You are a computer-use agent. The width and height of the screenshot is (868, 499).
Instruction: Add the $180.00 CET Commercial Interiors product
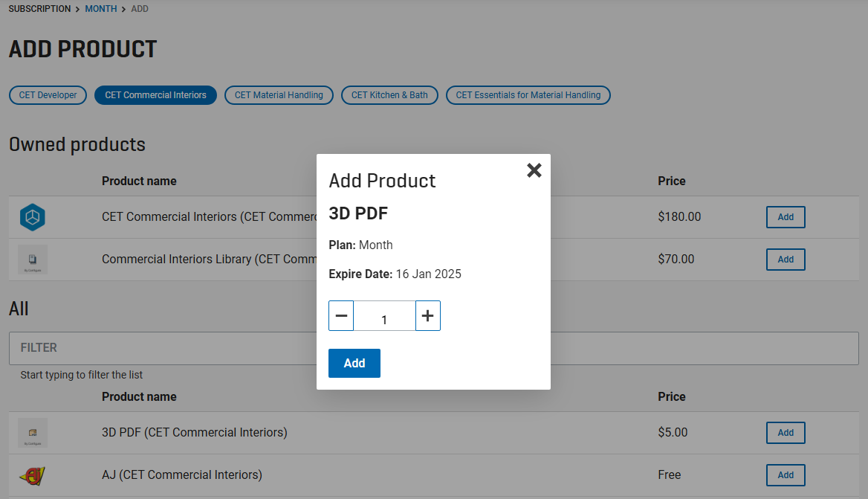point(786,217)
